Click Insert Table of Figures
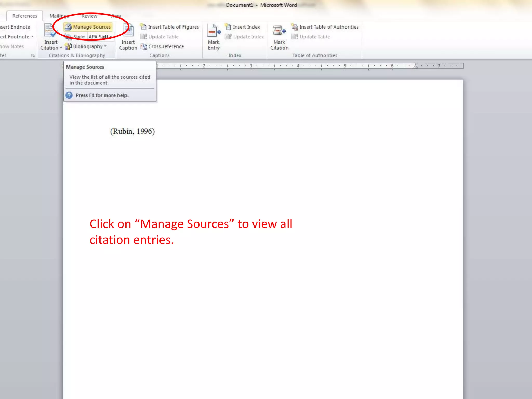 click(170, 27)
